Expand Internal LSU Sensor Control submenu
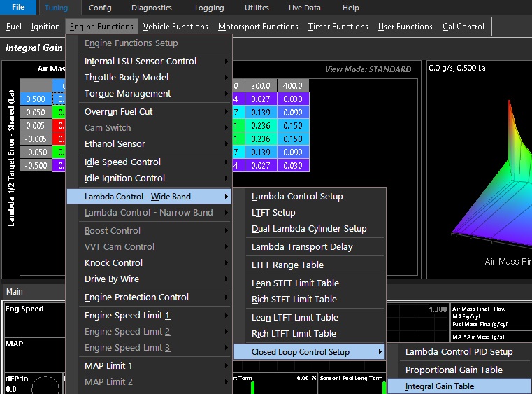Viewport: 532px width, 394px height. click(150, 61)
